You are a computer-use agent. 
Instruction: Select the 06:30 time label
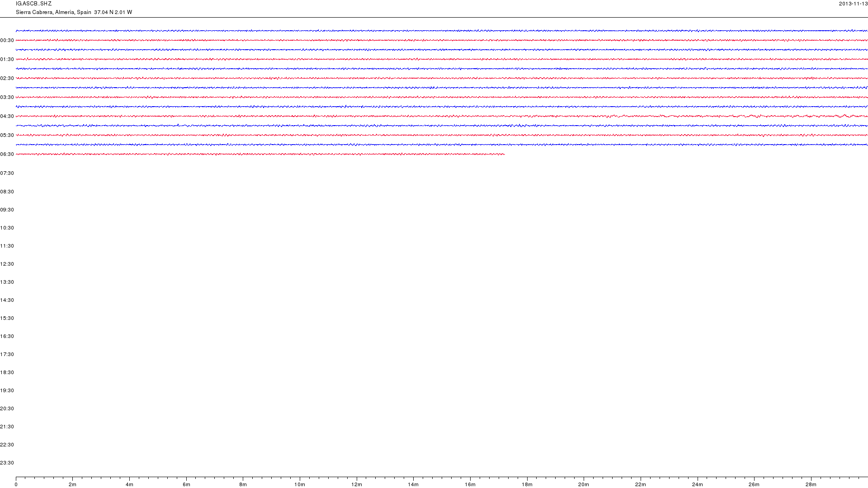tap(7, 154)
